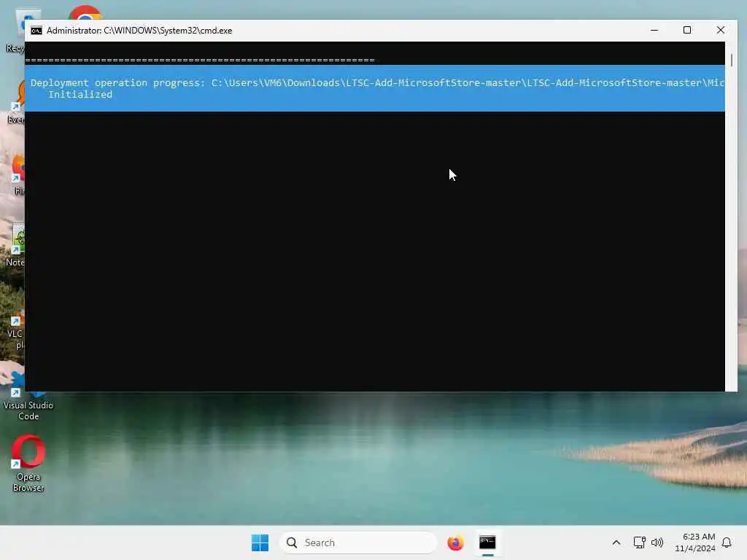Click the 'Initialized' status text
Screen dimensions: 747x560
(80, 94)
